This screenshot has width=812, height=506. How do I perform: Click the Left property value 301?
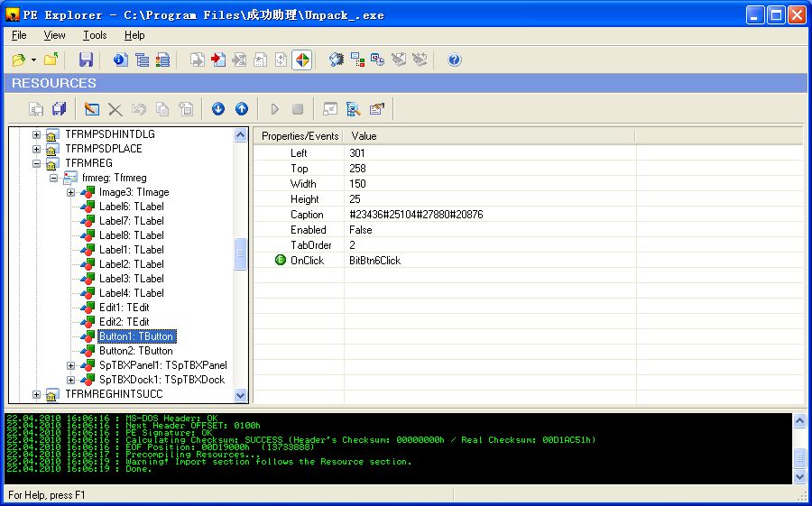pos(356,153)
